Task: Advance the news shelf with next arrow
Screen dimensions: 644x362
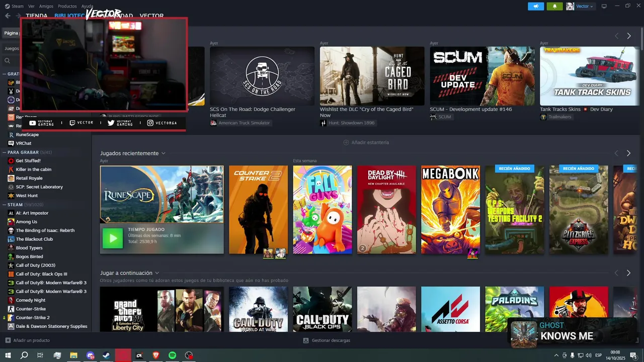Action: [629, 36]
